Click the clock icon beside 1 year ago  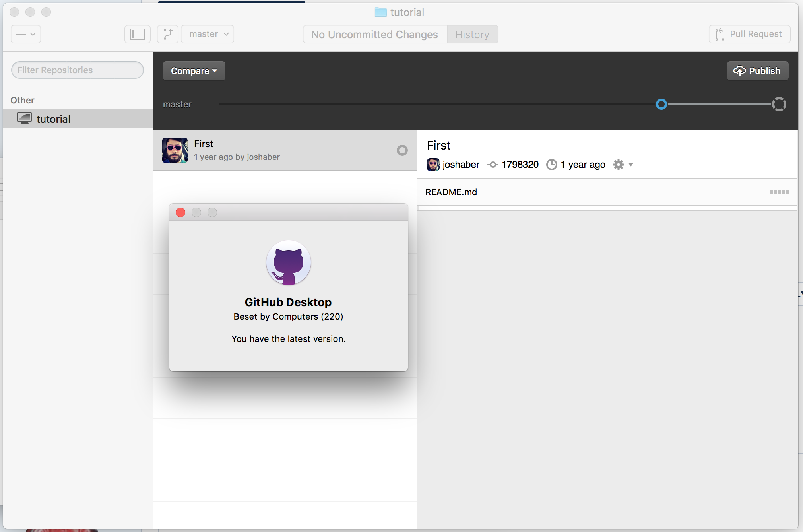(552, 165)
